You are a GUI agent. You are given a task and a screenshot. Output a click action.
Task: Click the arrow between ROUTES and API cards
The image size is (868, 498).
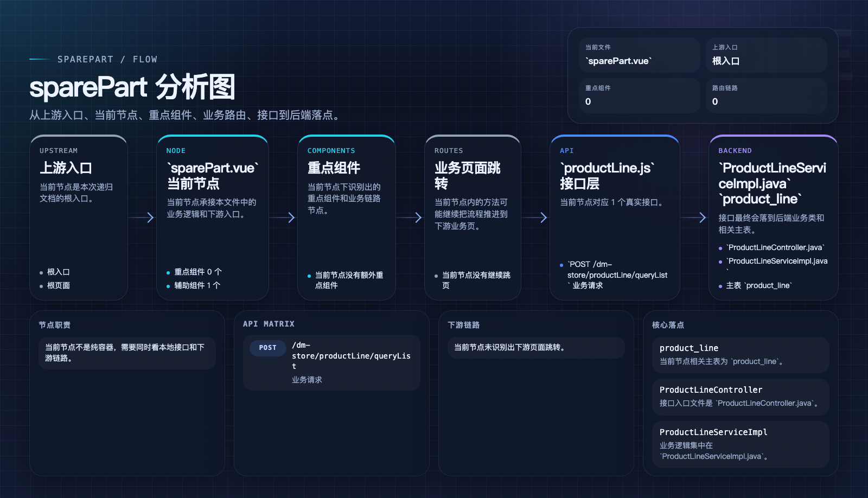point(535,218)
